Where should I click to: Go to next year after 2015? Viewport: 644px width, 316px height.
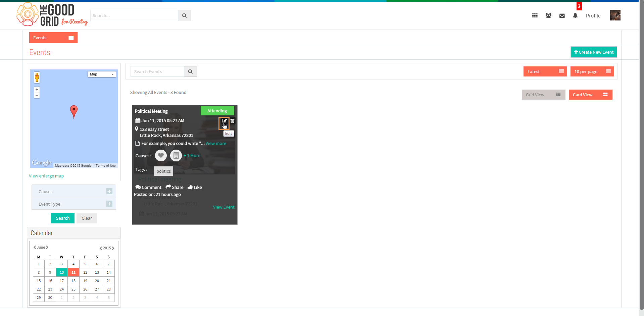coord(113,248)
